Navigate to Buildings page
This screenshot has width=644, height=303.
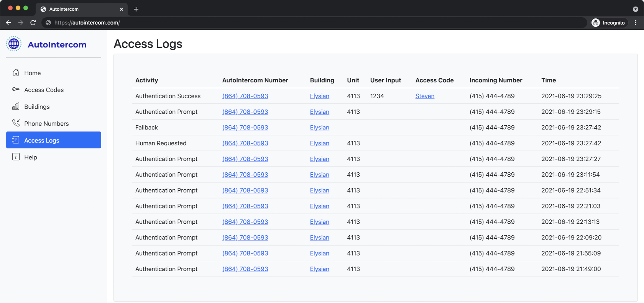pyautogui.click(x=54, y=106)
